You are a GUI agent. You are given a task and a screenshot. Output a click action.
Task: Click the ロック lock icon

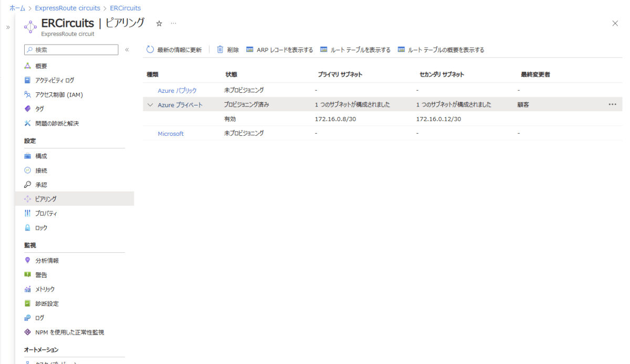click(x=28, y=228)
